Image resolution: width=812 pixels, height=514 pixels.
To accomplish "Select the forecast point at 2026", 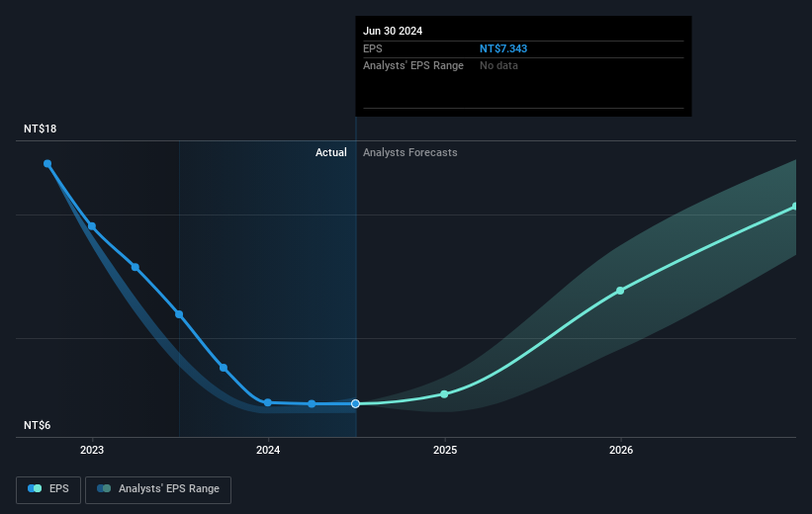I will [620, 291].
